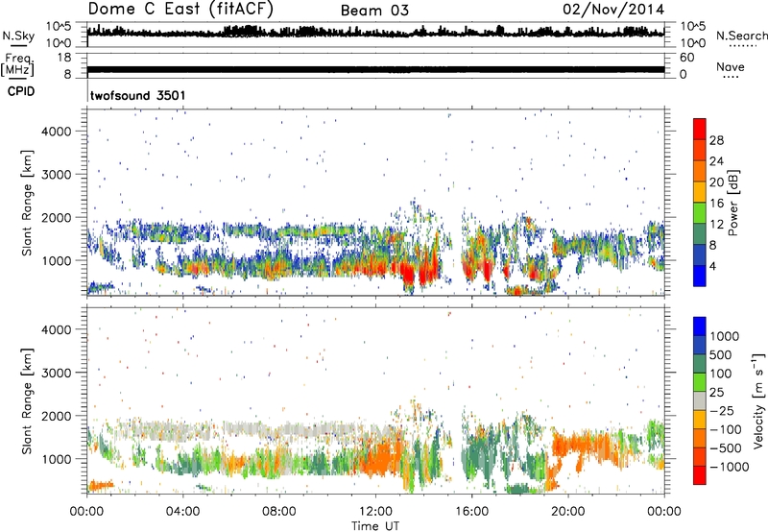The image size is (768, 532).
Task: Pick the gray -25 to 25 Velocity segment
Action: pyautogui.click(x=700, y=401)
